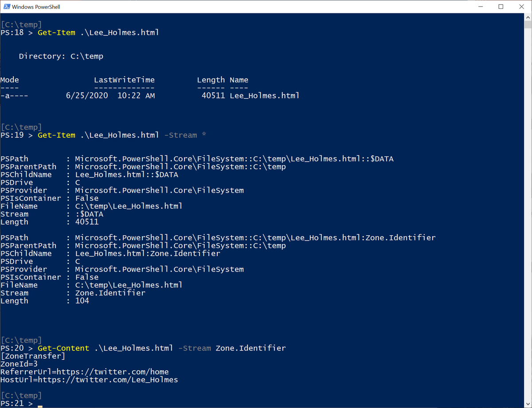Click the 'PS:21 >' prompt label
The image size is (532, 408).
click(x=17, y=404)
